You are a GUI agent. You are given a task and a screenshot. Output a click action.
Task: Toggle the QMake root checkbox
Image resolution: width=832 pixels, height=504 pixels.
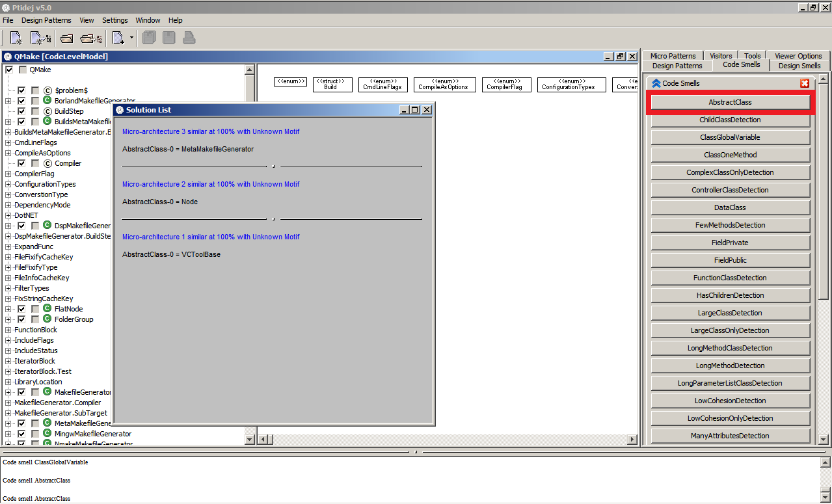point(8,69)
